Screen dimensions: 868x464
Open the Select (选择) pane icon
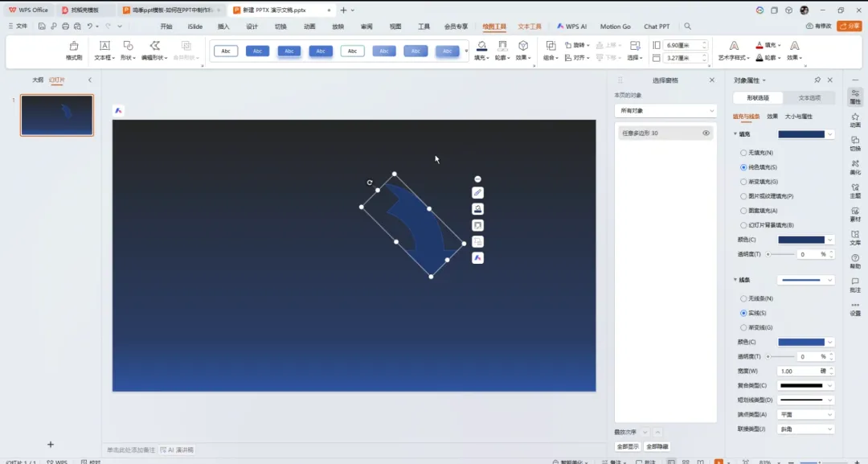(x=635, y=47)
